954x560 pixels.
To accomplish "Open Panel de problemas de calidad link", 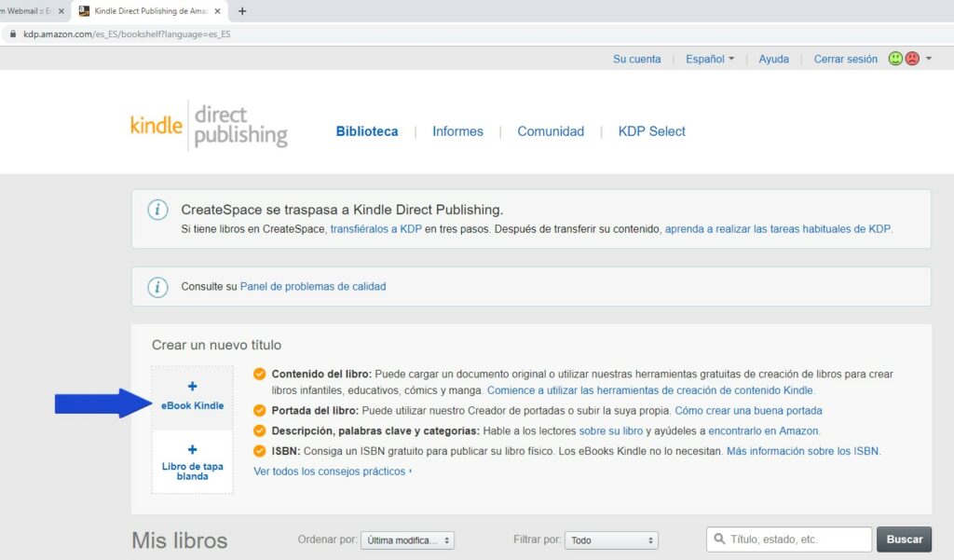I will click(x=313, y=287).
